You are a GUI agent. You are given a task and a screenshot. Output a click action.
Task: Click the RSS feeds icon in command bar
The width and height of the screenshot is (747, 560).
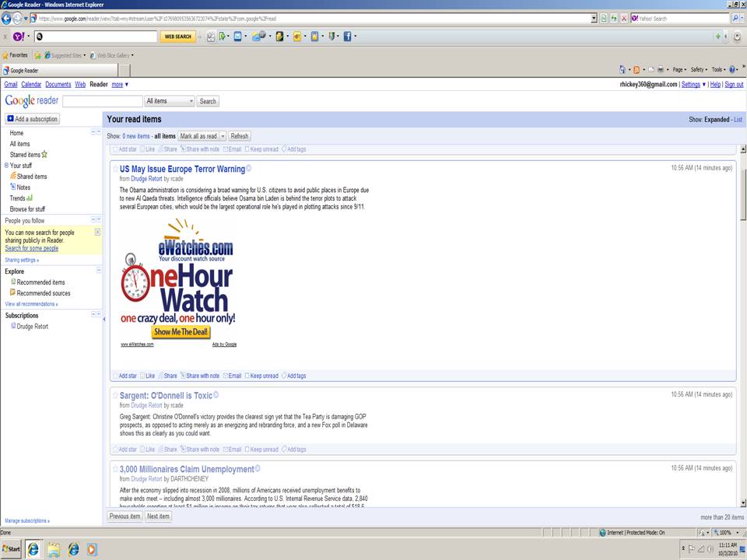click(x=636, y=69)
